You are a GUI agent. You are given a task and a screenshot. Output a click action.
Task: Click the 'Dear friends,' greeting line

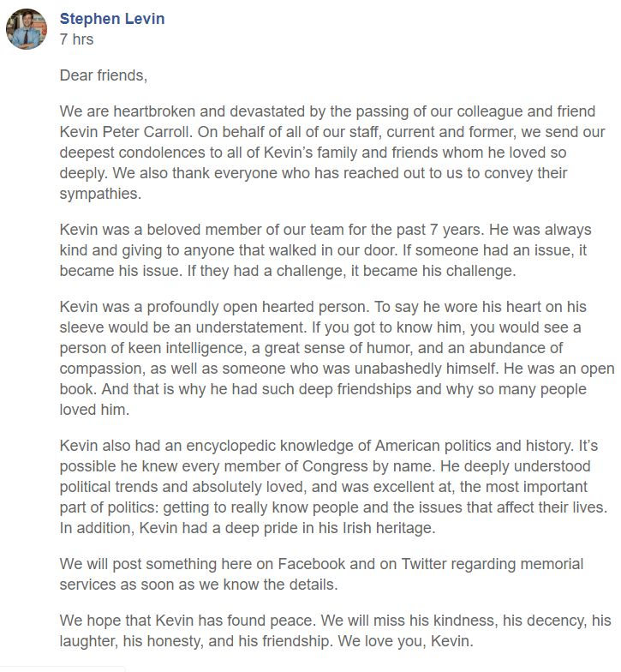(x=103, y=75)
